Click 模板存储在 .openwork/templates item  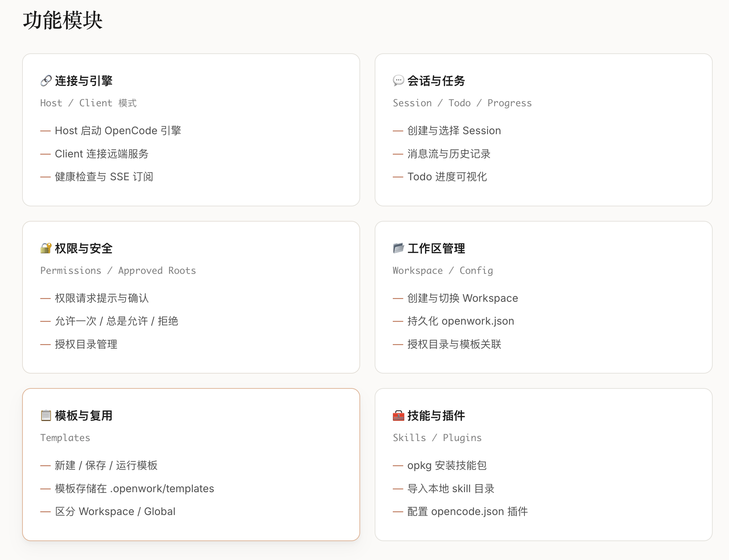point(134,489)
